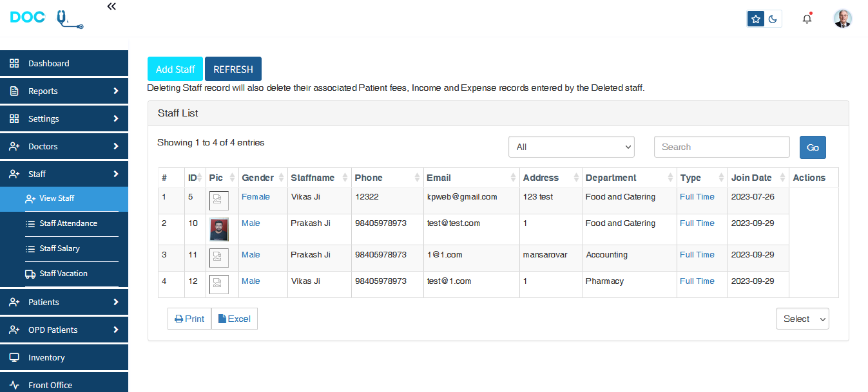Image resolution: width=868 pixels, height=392 pixels.
Task: Click the Inventory monitor icon
Action: [14, 358]
